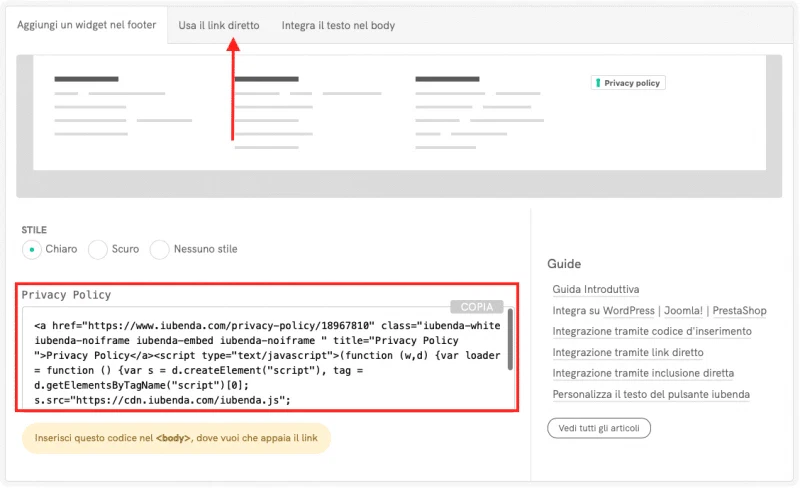This screenshot has height=488, width=800.
Task: Click the 'Inserisci questo codice nel <body>' note
Action: 176,438
